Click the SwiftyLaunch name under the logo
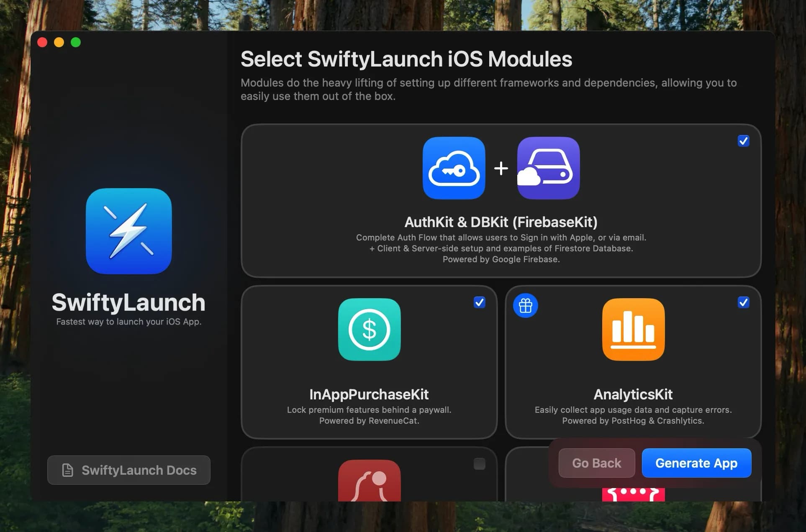The width and height of the screenshot is (806, 532). (x=128, y=302)
